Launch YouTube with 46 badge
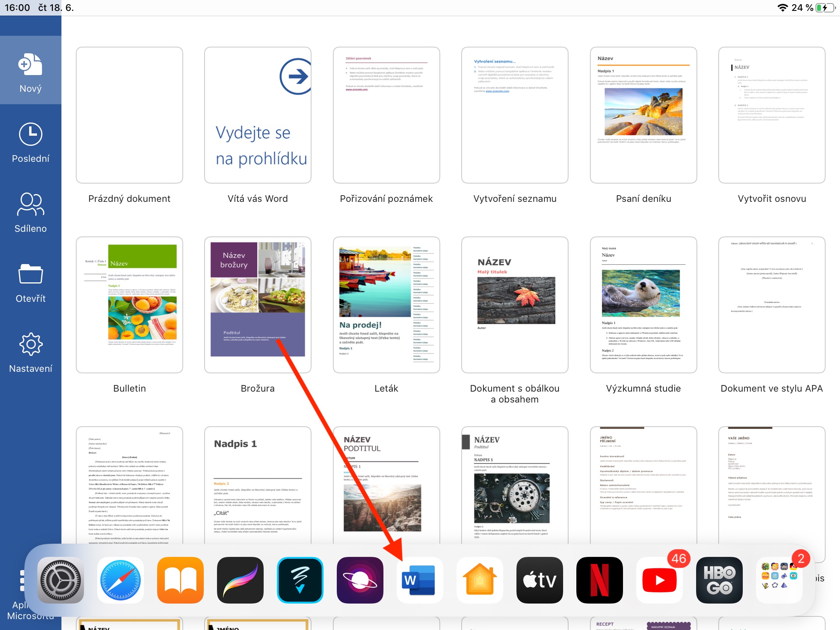This screenshot has height=630, width=840. tap(659, 580)
